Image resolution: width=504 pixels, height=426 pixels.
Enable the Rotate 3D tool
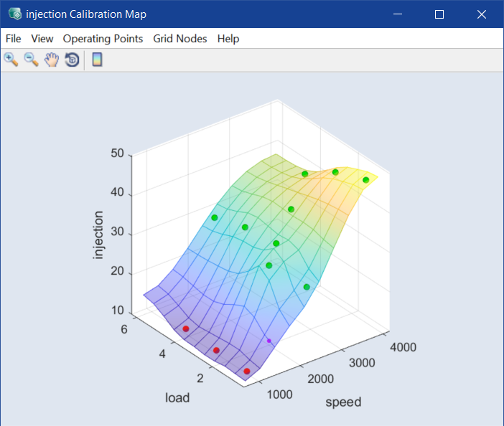71,60
